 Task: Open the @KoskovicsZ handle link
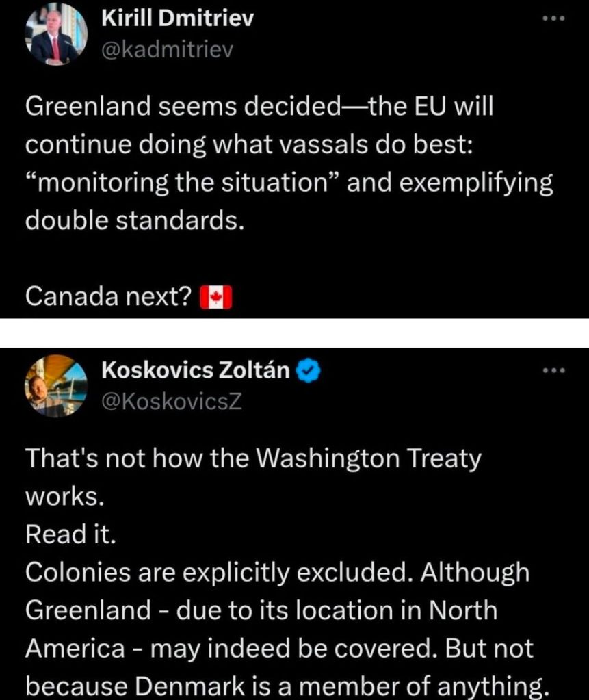tap(172, 401)
